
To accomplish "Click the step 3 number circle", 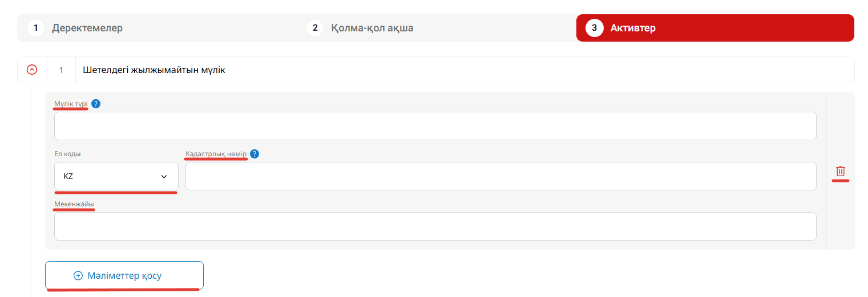I will [594, 28].
